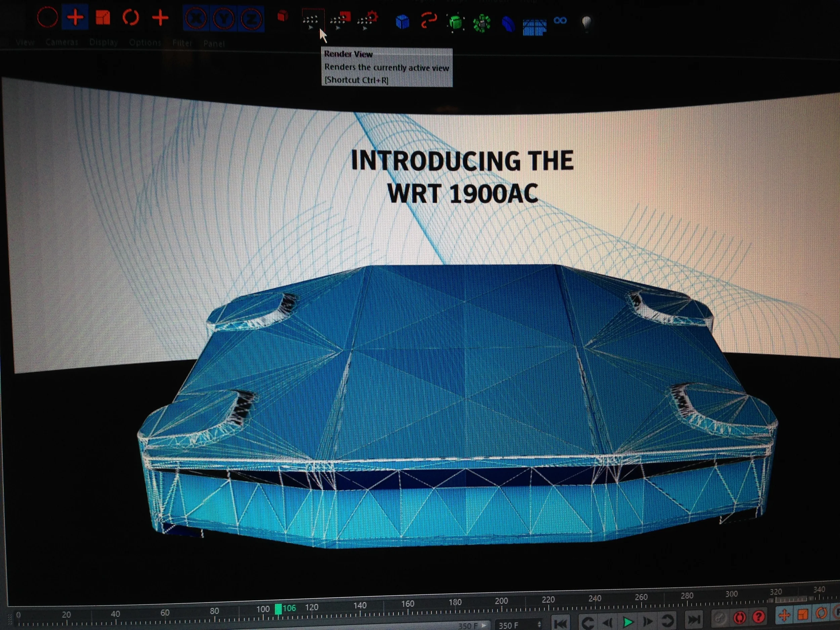Toggle the Y axis lock
840x630 pixels.
224,18
